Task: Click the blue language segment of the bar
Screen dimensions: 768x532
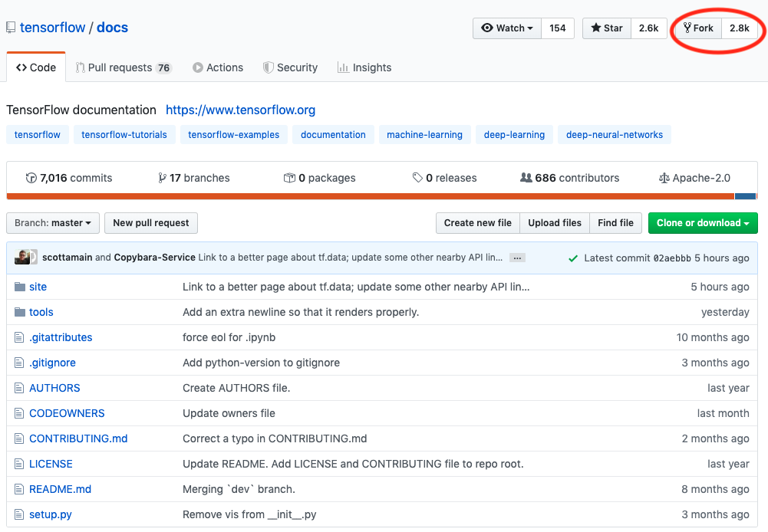Action: (746, 196)
